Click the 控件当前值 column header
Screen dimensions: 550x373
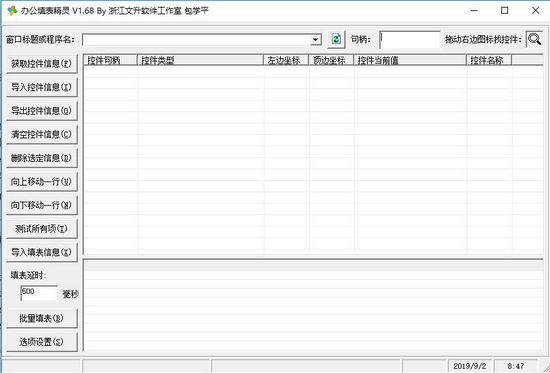click(410, 60)
